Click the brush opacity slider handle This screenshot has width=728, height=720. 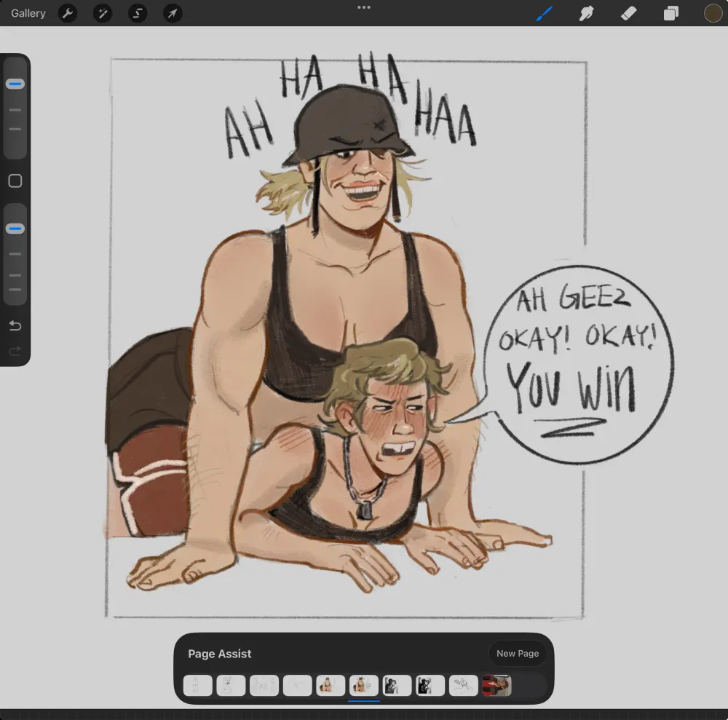(15, 229)
